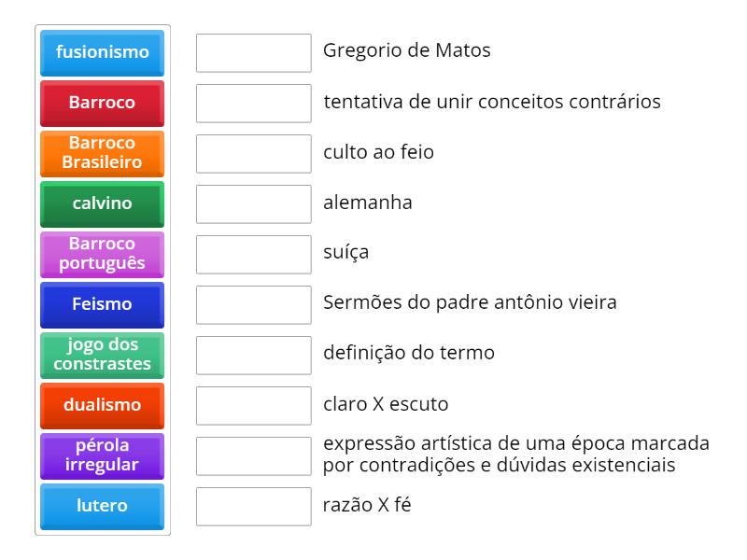The width and height of the screenshot is (747, 560).
Task: Select the blank box next to 'razão X fé'
Action: tap(253, 506)
